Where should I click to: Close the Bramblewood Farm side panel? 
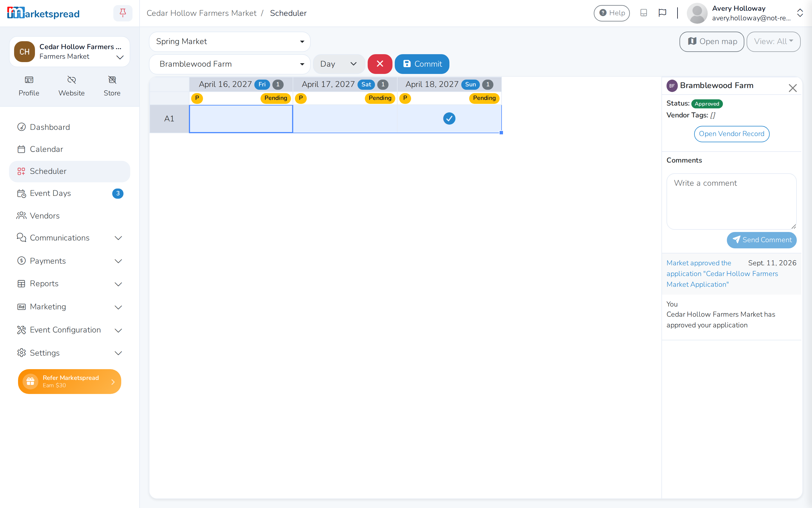point(793,88)
